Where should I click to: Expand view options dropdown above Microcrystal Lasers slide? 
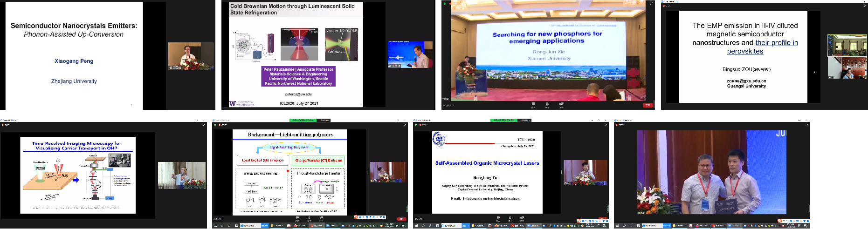point(526,120)
